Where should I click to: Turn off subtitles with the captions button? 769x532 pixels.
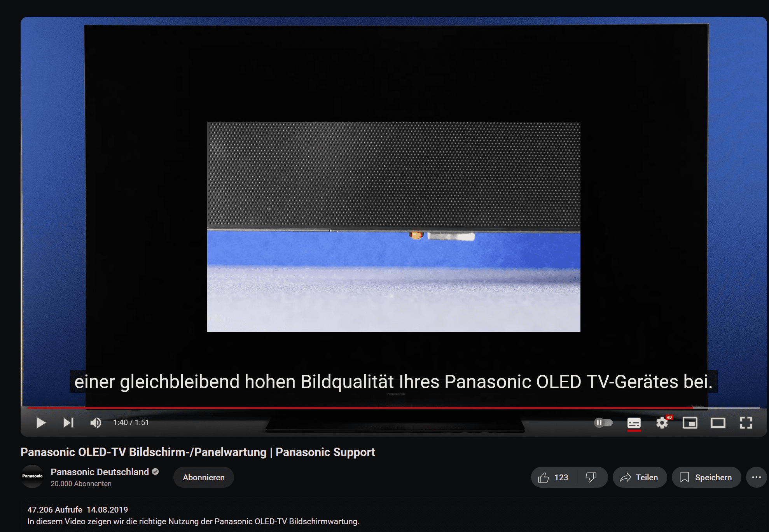coord(634,423)
